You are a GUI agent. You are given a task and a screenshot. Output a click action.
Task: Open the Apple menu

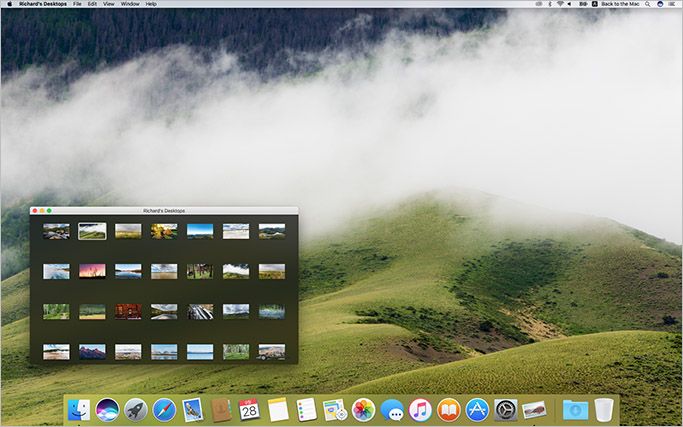[x=9, y=4]
